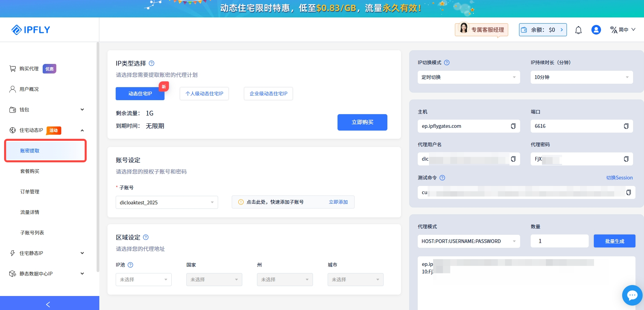This screenshot has height=310, width=644.
Task: Click the 专属客服经理 button
Action: (x=482, y=30)
